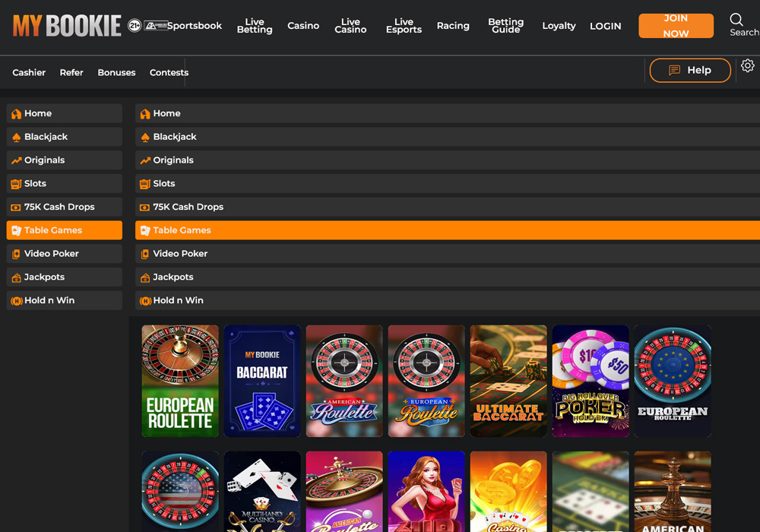
Task: Click Jackpots icon in left sidebar
Action: (x=17, y=277)
